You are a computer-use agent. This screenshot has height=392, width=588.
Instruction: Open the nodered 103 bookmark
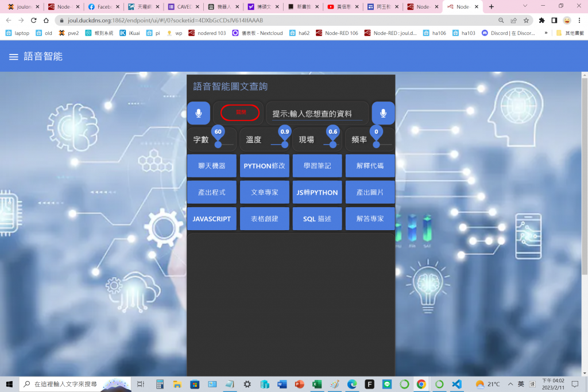[x=207, y=33]
